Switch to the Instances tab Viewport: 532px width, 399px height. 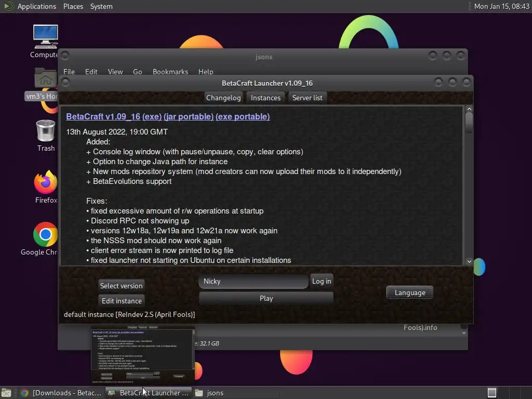pos(265,98)
